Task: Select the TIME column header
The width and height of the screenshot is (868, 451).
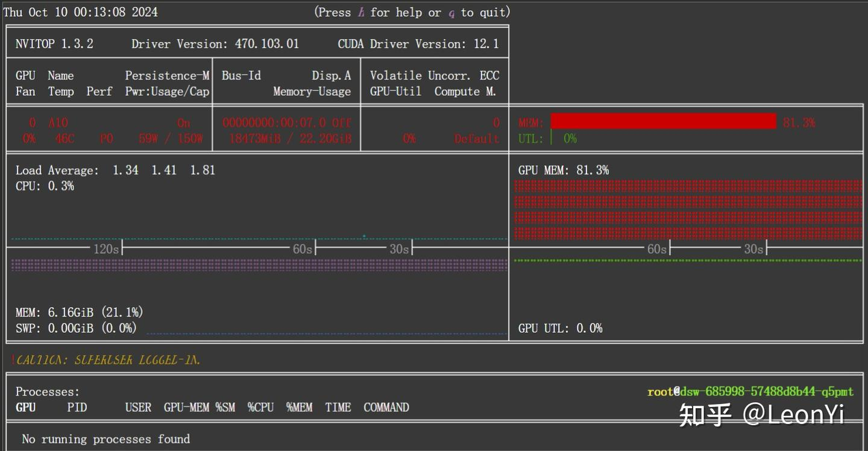Action: (338, 408)
